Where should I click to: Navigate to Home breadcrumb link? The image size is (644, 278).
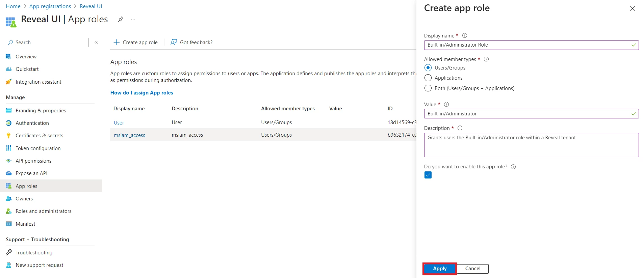[x=13, y=6]
